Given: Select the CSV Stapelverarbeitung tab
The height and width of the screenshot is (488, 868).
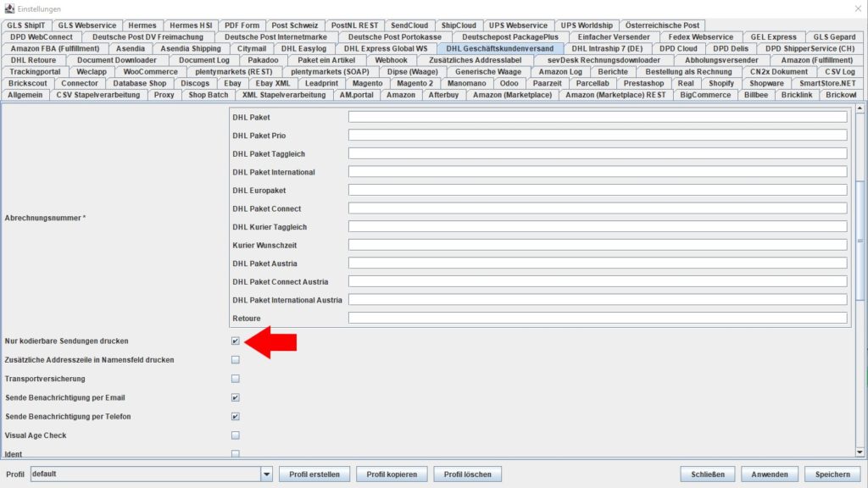Looking at the screenshot, I should click(x=98, y=95).
